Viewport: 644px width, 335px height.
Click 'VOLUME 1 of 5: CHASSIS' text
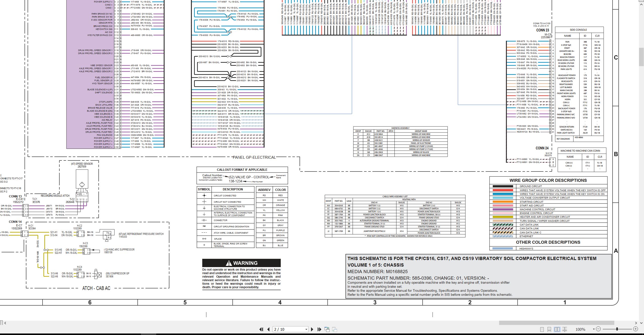point(376,265)
